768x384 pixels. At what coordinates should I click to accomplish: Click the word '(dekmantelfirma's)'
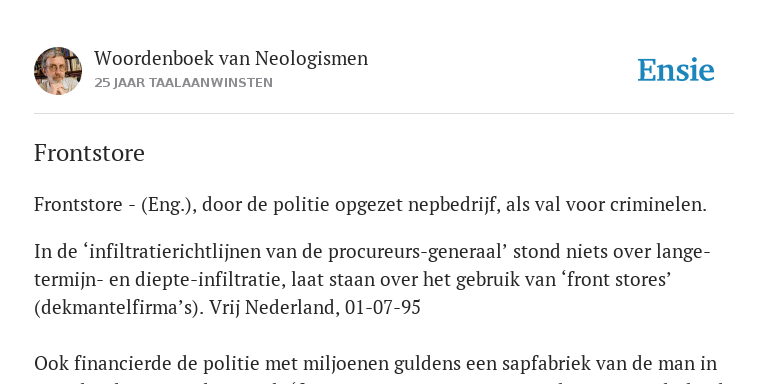[119, 308]
